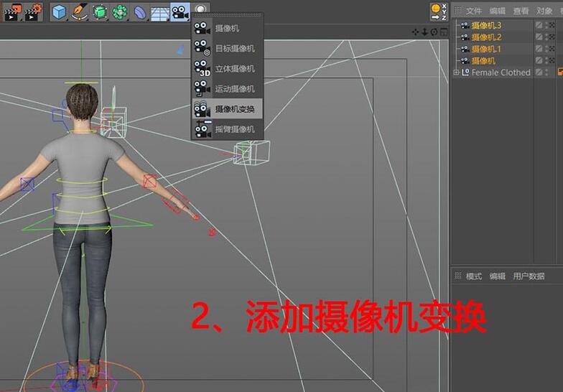Click the camera tag icon on 摄像机.1 row
The height and width of the screenshot is (392, 563).
click(552, 49)
